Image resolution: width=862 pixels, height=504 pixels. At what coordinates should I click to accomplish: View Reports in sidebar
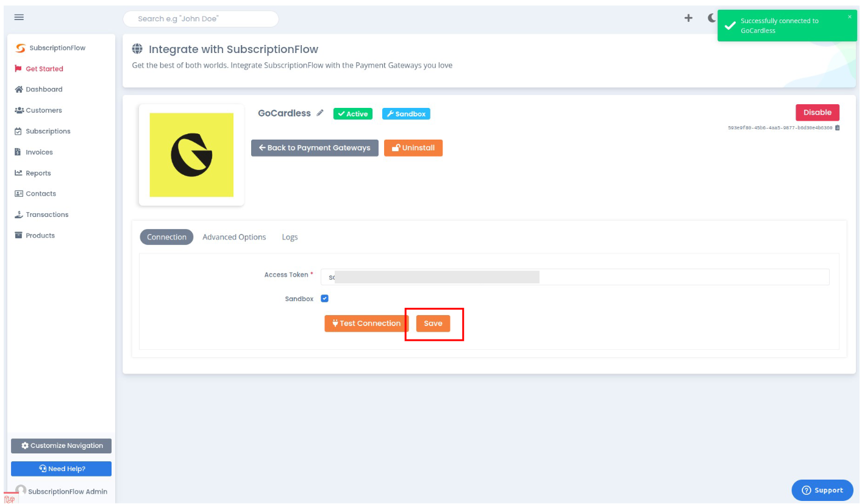click(38, 173)
